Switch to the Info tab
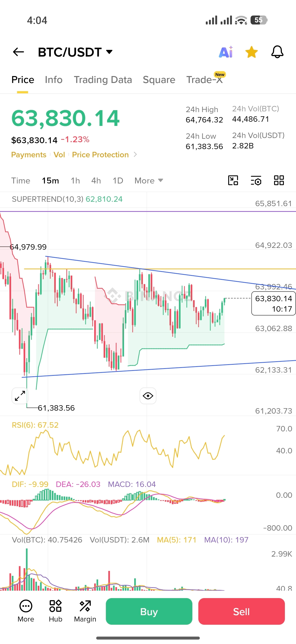The width and height of the screenshot is (296, 644). [54, 80]
